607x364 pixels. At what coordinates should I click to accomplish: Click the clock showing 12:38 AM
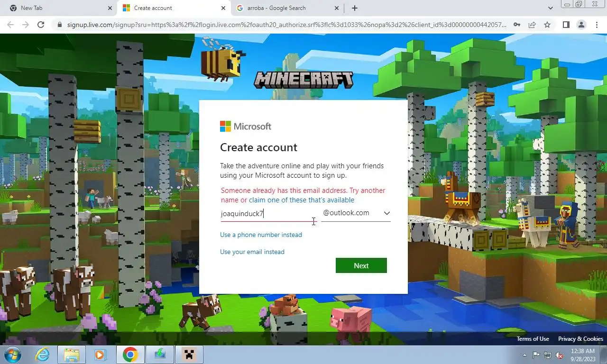583,355
